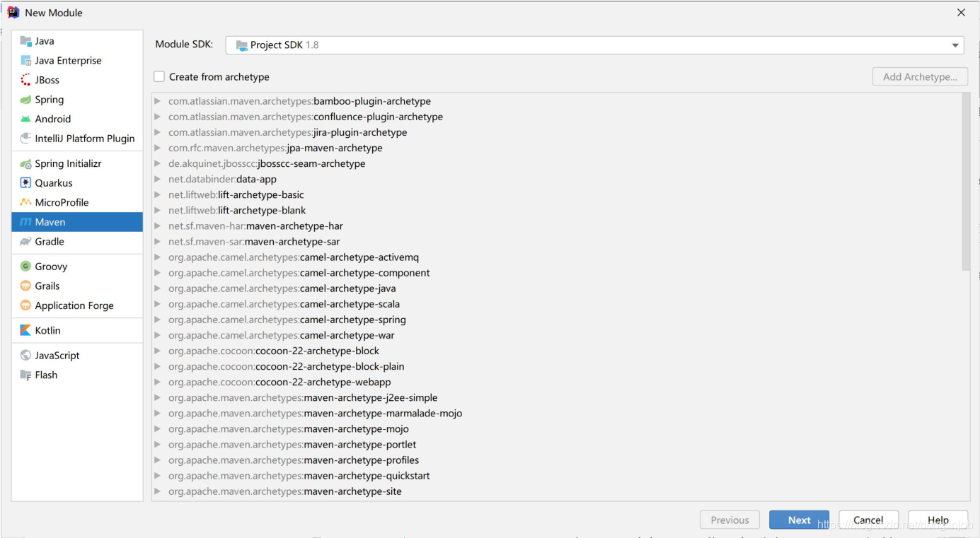Screen dimensions: 980x538
Task: Click the IntelliJ logo in title bar
Action: tap(13, 12)
